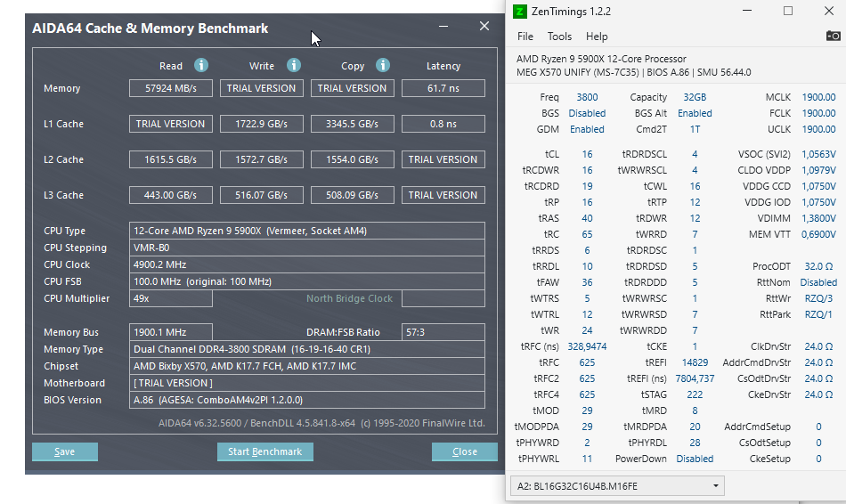Minimize the AIDA64 benchmark window

pyautogui.click(x=443, y=26)
